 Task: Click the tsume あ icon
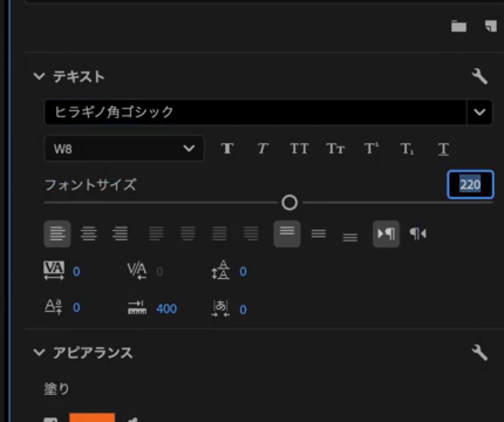pos(220,309)
